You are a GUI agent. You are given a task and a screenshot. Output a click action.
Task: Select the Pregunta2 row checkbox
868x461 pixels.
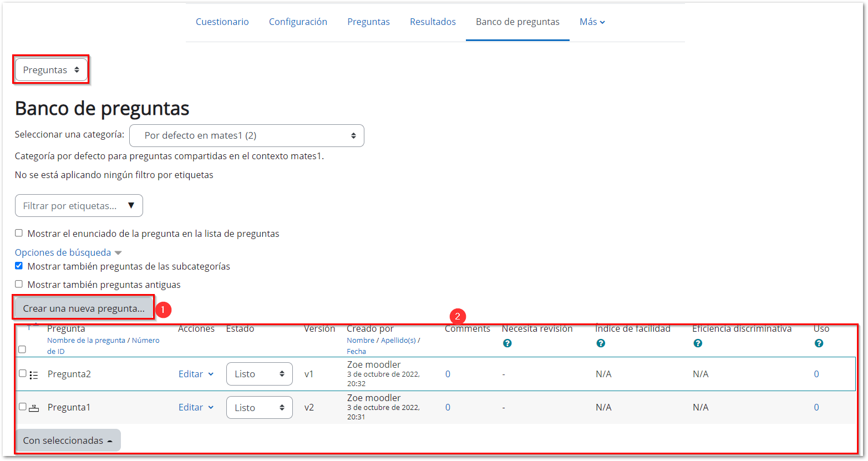23,373
